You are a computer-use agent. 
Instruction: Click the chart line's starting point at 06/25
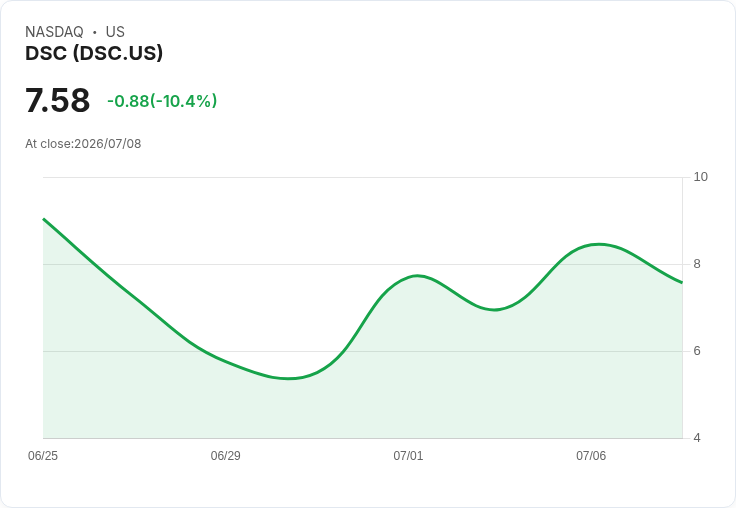point(44,219)
